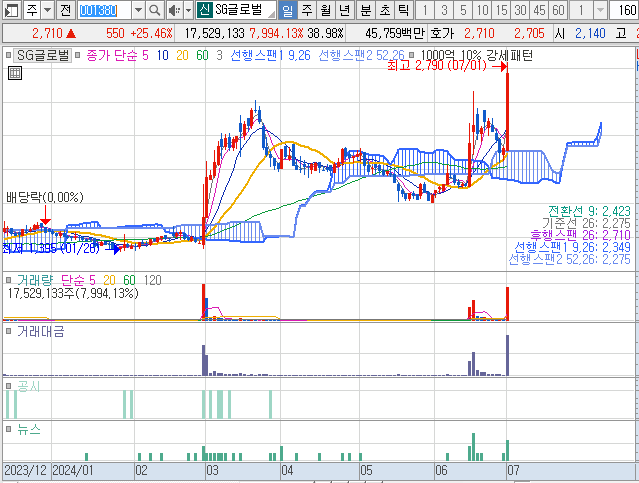639x483 pixels.
Task: Click the custom interval field showing 1
Action: tap(581, 10)
